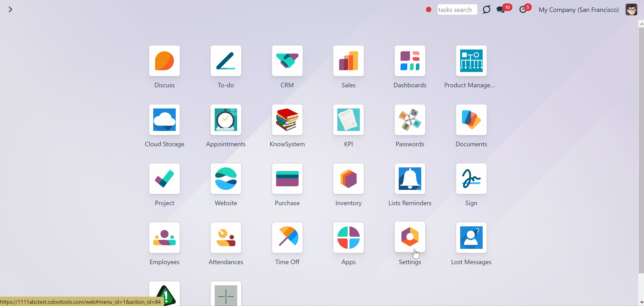Viewport: 644px width, 306px height.
Task: Open the refresh icon beside tasks search
Action: 486,9
